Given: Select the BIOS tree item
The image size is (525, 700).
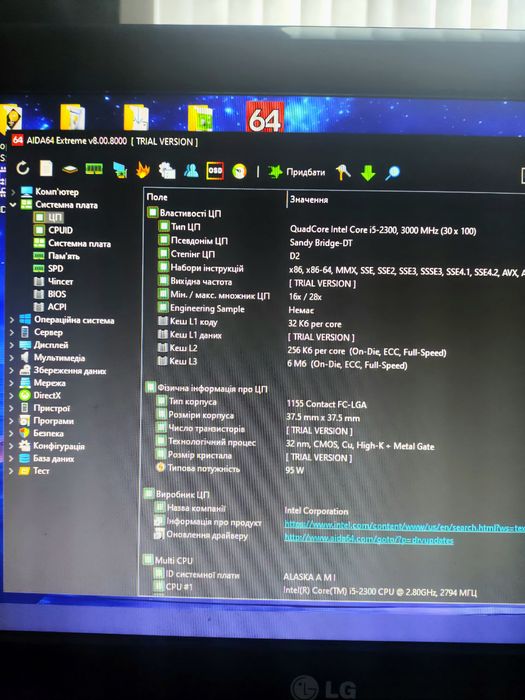Looking at the screenshot, I should click(50, 294).
